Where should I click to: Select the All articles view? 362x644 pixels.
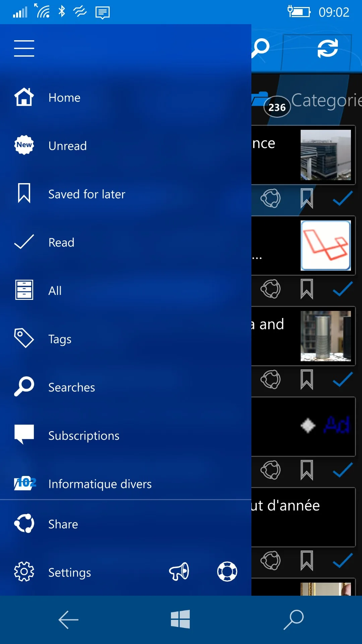tap(126, 291)
